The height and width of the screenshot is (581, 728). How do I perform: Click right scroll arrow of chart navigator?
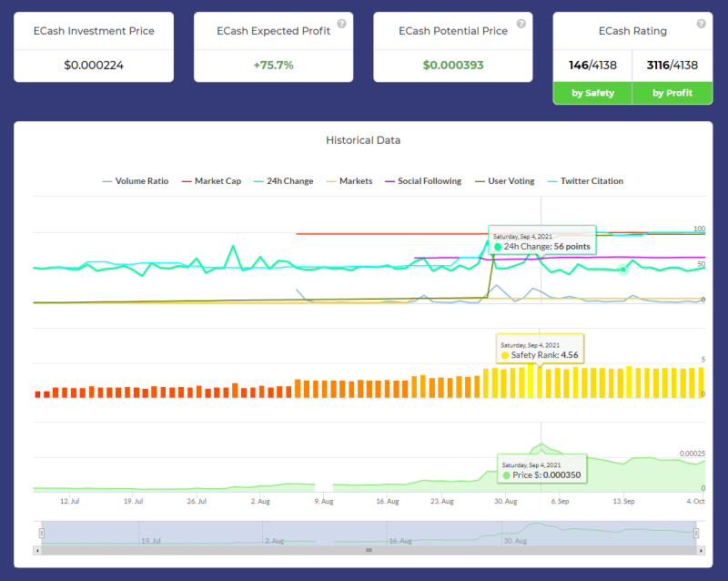(x=701, y=551)
